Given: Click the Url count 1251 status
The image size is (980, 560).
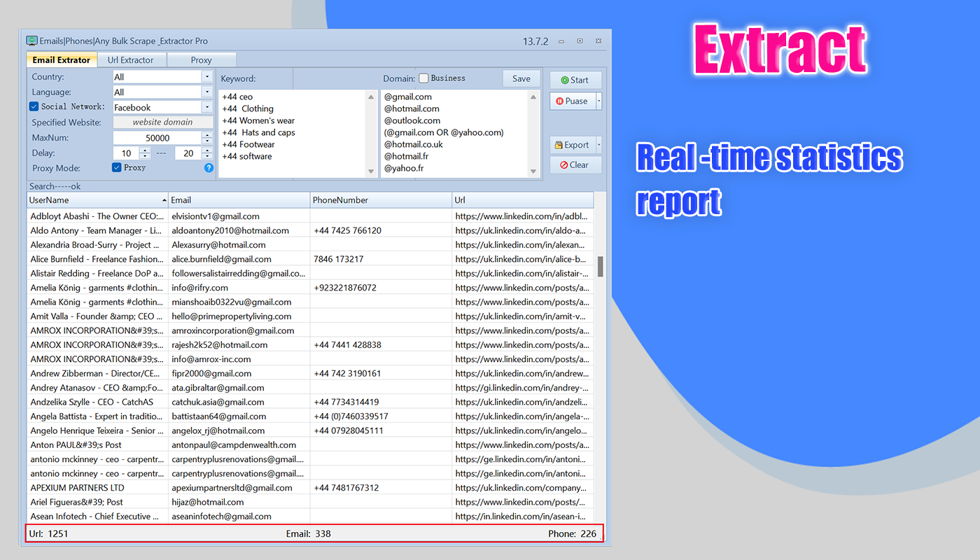Looking at the screenshot, I should pos(49,533).
